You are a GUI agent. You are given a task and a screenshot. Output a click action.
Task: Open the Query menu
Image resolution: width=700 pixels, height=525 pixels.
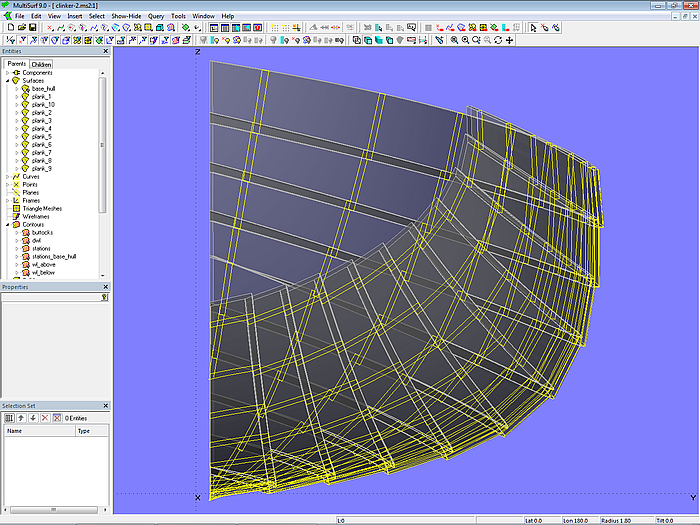(x=156, y=17)
